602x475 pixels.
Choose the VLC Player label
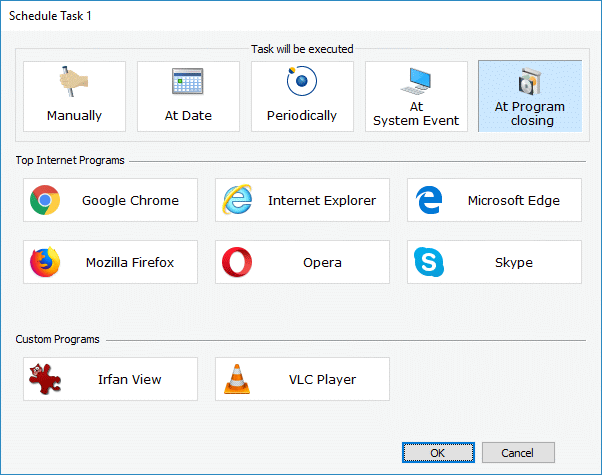tap(322, 379)
